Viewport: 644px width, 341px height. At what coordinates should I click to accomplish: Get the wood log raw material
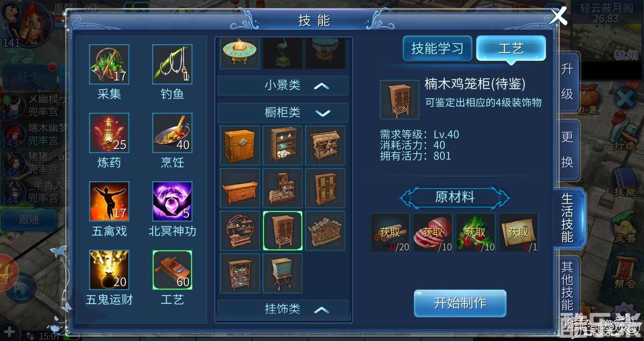click(x=390, y=233)
